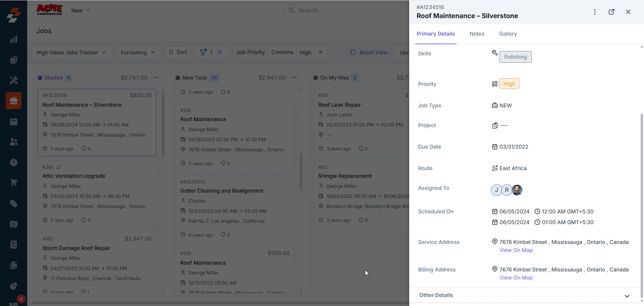Open View On Map for Service Address
This screenshot has height=306, width=644.
[516, 250]
